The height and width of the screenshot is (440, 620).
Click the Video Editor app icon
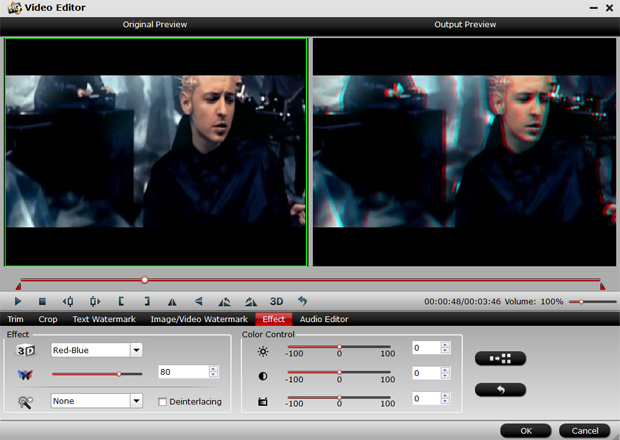14,8
